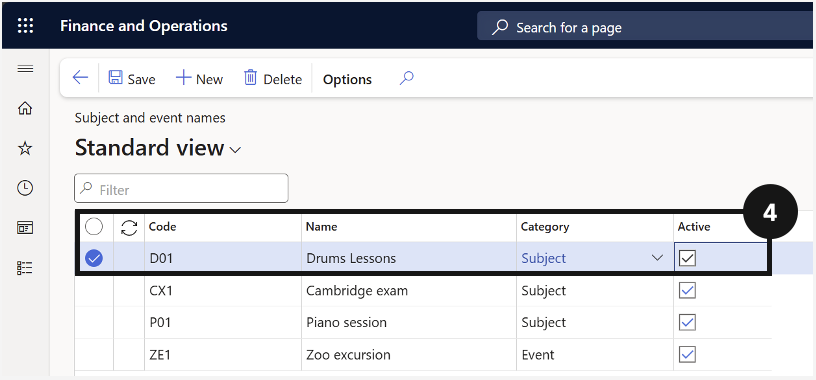
Task: Click the grid refresh icon in header
Action: pyautogui.click(x=129, y=227)
